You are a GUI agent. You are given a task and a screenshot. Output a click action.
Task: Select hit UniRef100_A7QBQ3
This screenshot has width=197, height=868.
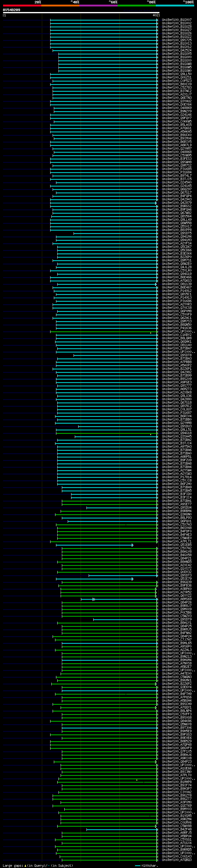177,860
